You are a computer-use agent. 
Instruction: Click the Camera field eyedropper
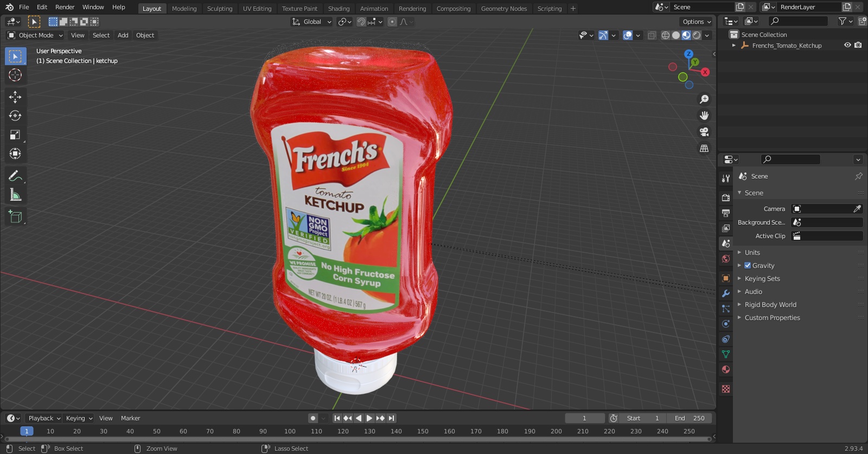click(x=857, y=209)
